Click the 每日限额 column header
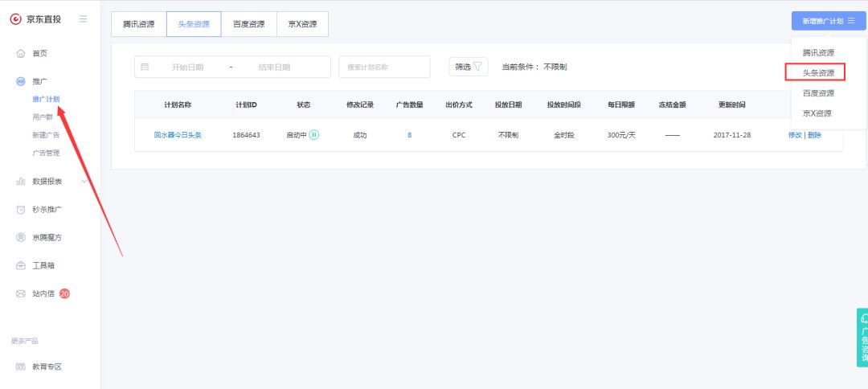Viewport: 868px width, 389px height. (621, 104)
